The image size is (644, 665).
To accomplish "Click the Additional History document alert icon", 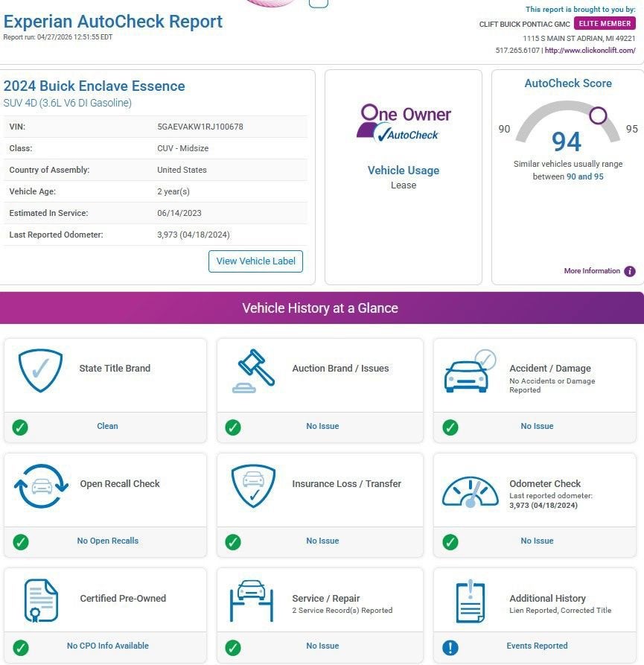I will tap(469, 600).
